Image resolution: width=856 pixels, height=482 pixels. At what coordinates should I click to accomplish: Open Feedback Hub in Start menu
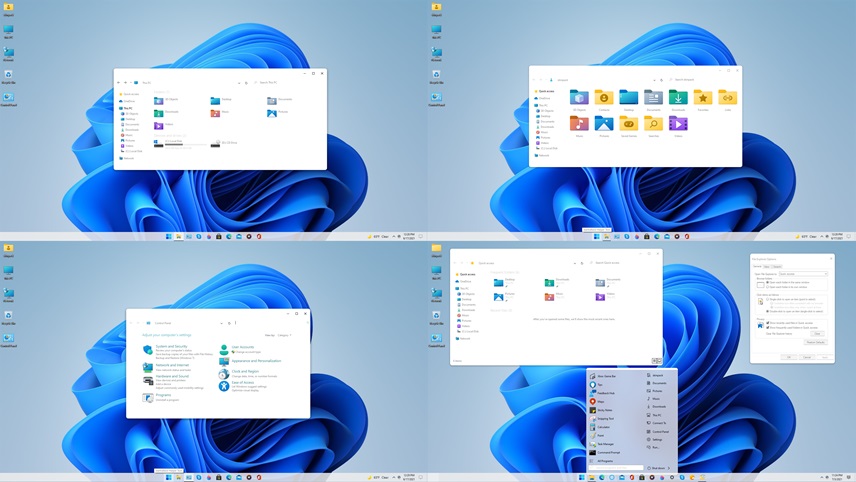(602, 393)
